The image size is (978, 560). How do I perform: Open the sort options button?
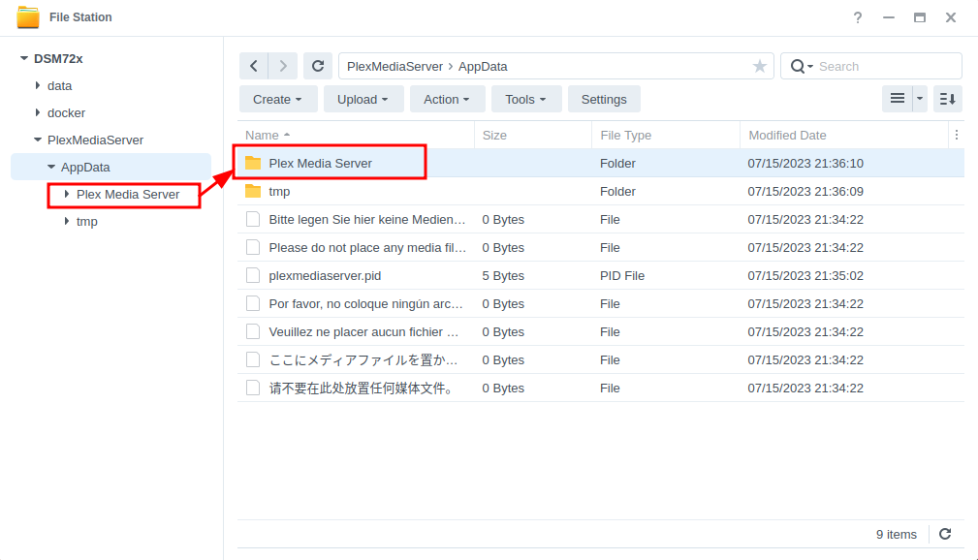[x=947, y=99]
